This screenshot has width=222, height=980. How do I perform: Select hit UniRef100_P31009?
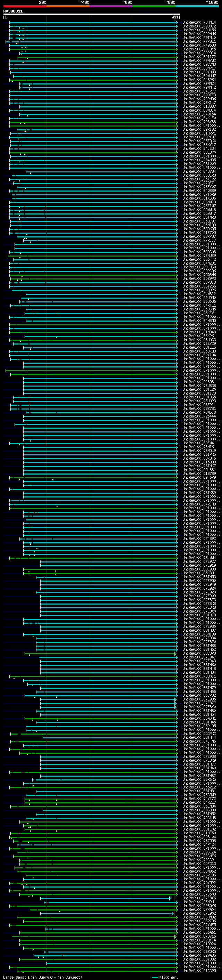[x=199, y=164]
